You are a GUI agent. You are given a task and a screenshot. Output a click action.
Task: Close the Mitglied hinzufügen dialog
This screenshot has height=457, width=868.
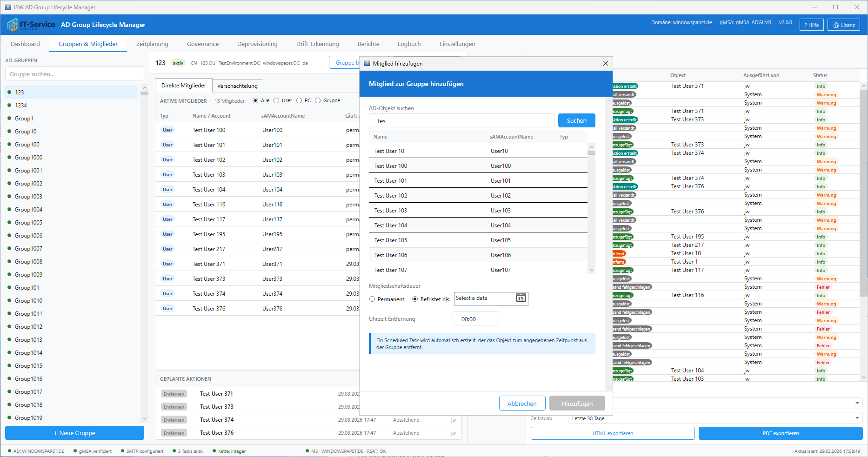click(x=605, y=63)
